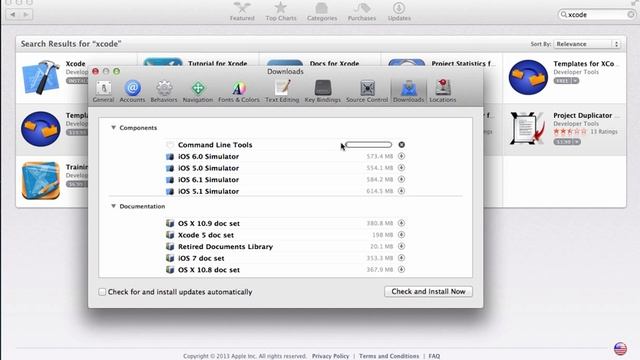Enable check for and install updates automatically

point(102,292)
